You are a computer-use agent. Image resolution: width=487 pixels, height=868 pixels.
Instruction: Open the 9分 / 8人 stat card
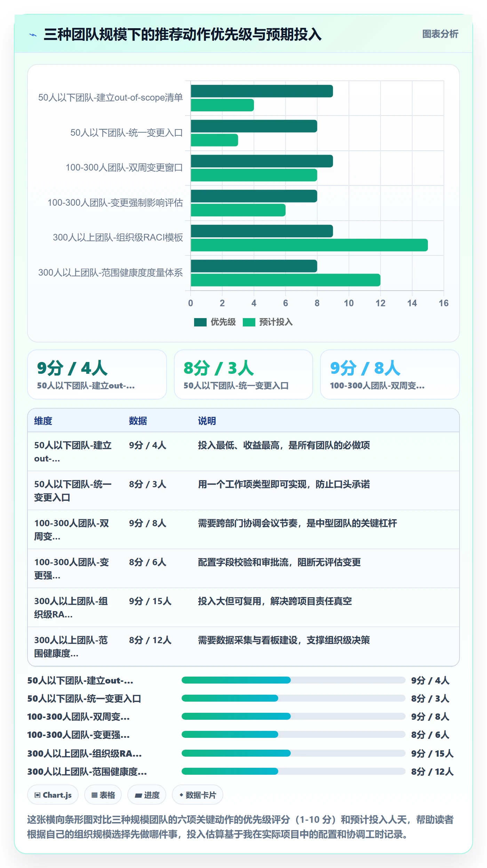coord(390,374)
